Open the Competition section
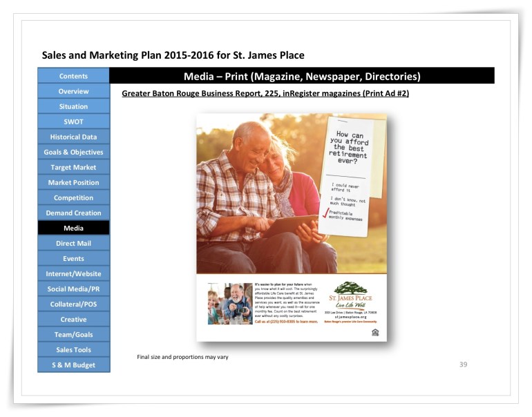The width and height of the screenshot is (532, 417). coord(73,197)
